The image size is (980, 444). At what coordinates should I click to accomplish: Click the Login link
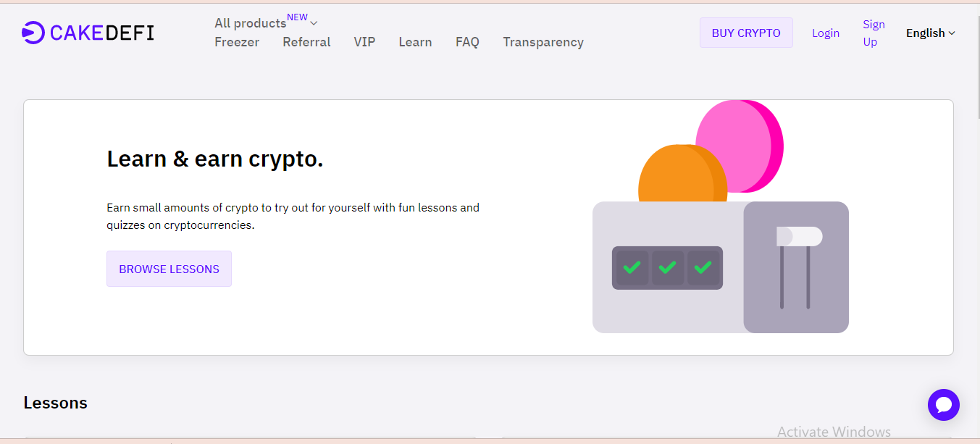(825, 33)
